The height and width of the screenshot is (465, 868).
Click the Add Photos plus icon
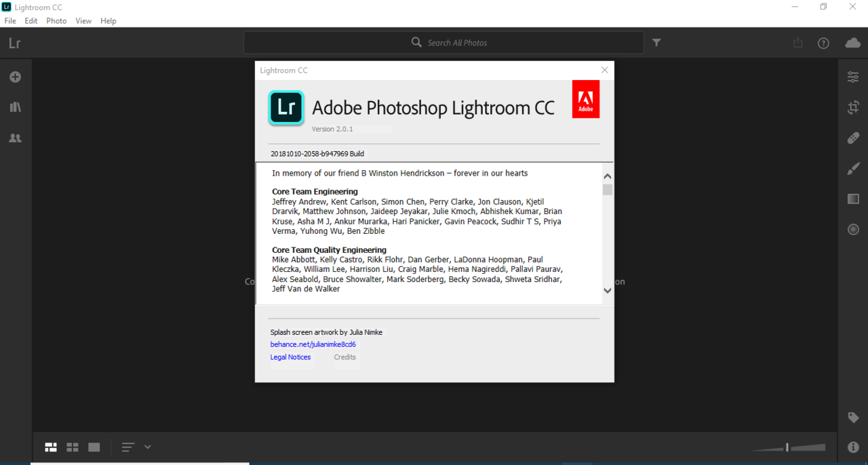(x=15, y=77)
